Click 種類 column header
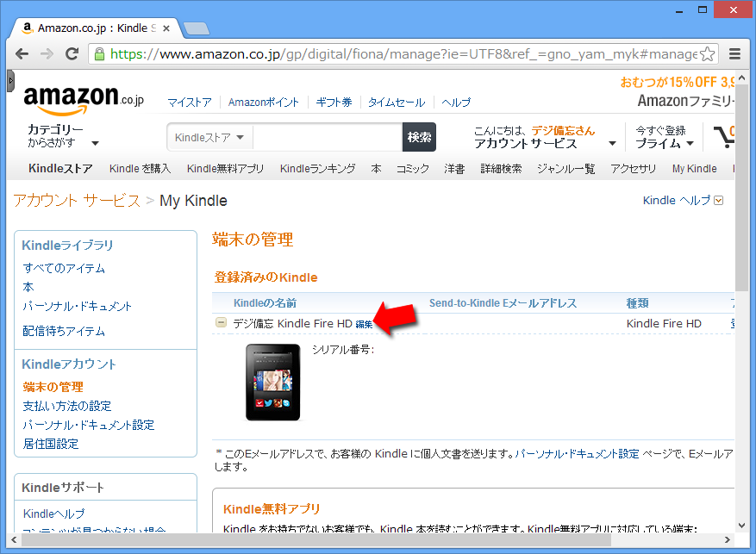The height and width of the screenshot is (554, 756). click(637, 303)
